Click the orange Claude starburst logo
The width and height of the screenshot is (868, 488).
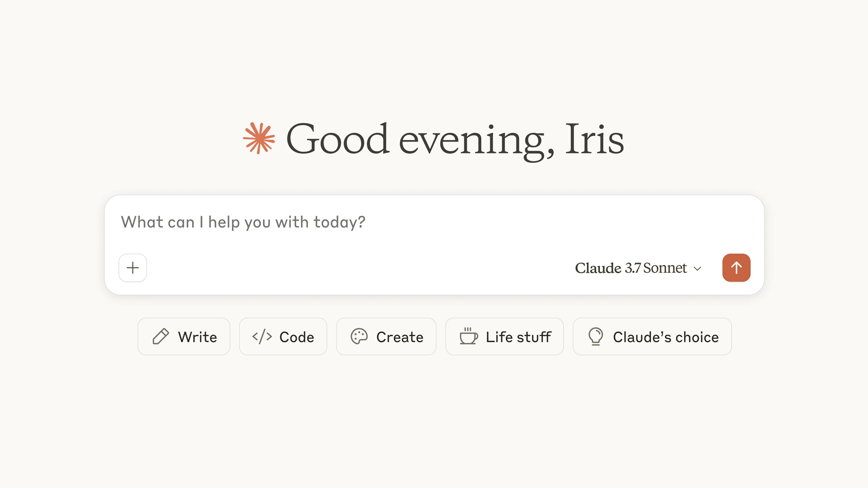coord(259,138)
